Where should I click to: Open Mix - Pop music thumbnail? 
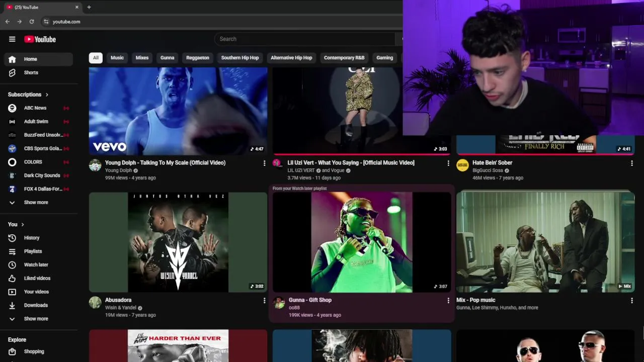coord(545,242)
